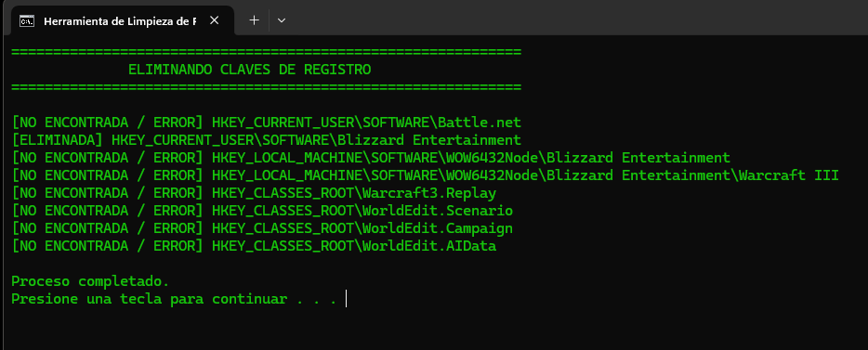
Task: Click the ELIMINANDO CLAVES DE REGISTRO heading
Action: point(250,71)
